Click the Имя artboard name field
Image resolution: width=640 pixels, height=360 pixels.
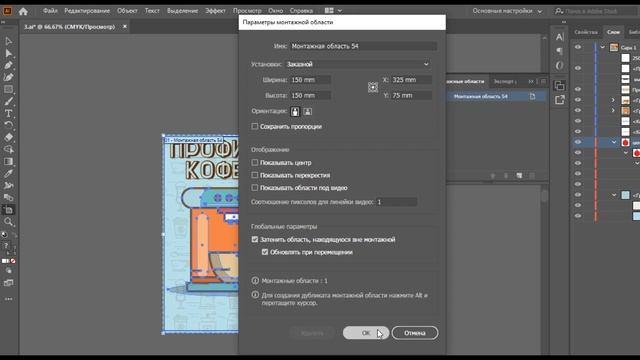click(363, 46)
